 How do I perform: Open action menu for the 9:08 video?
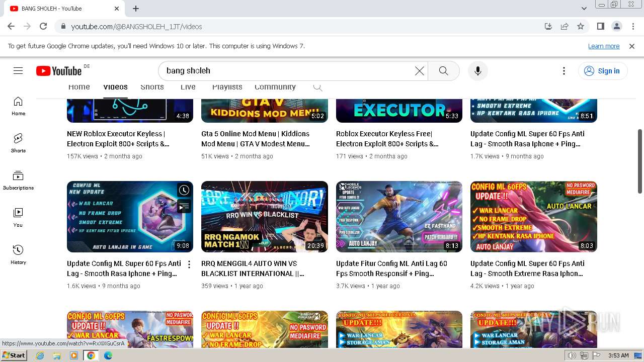tap(189, 264)
